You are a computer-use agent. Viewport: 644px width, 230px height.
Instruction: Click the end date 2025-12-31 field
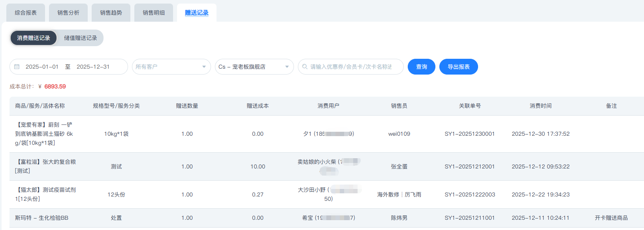(93, 67)
